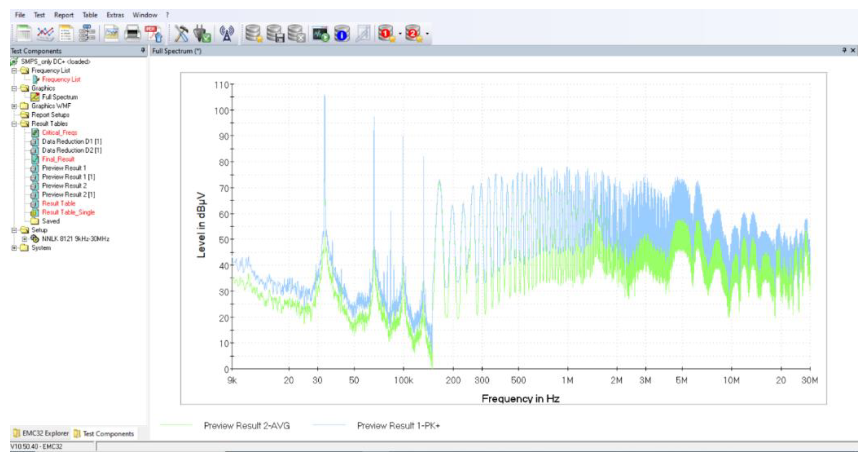This screenshot has width=868, height=464.
Task: Switch to EMC32 Explorer tab
Action: point(41,433)
